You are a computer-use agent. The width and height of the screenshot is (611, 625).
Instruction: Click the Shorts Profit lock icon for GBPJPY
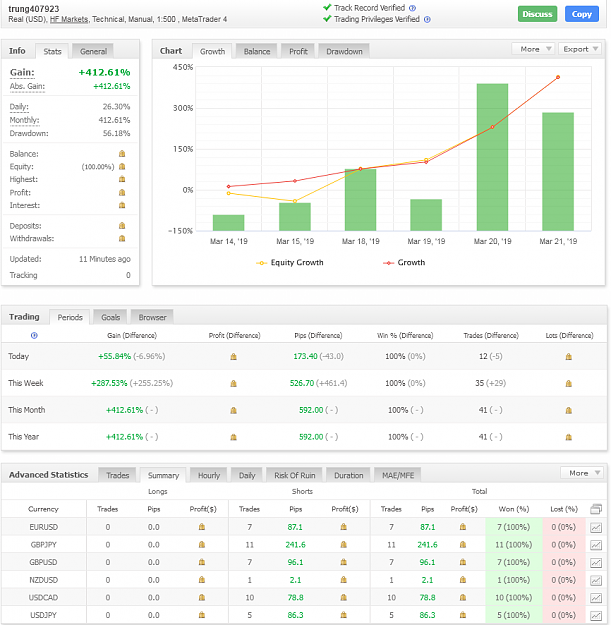(x=344, y=544)
